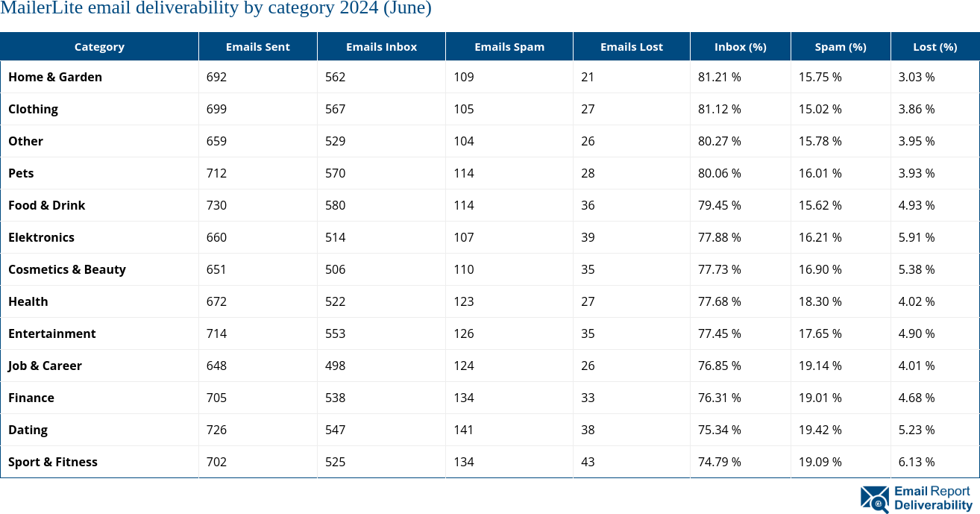
Task: Click Other inbox percent 80.27 %
Action: pos(720,141)
